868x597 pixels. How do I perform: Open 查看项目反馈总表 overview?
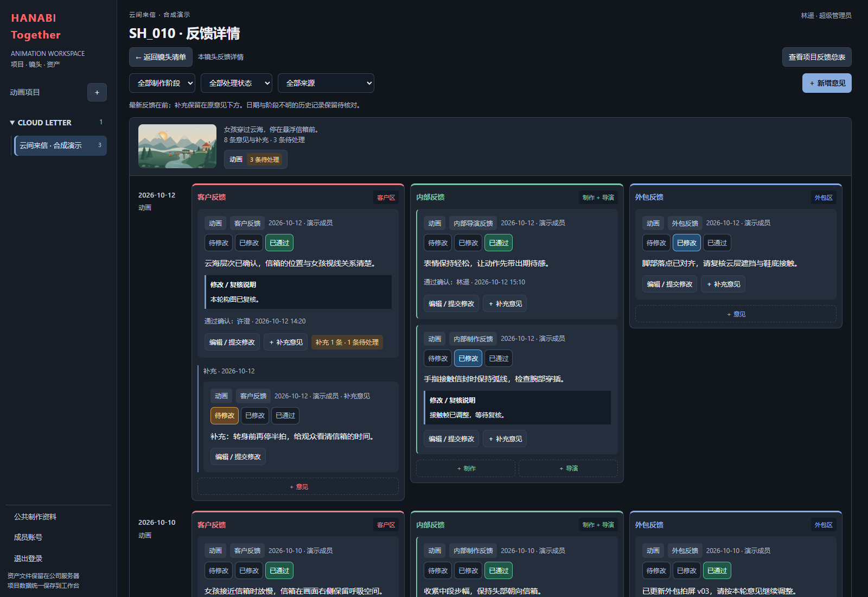point(816,57)
